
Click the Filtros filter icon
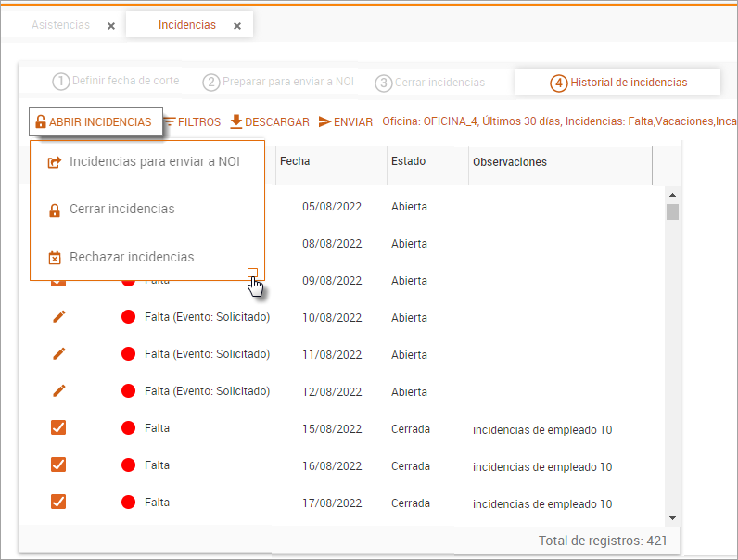pos(170,121)
